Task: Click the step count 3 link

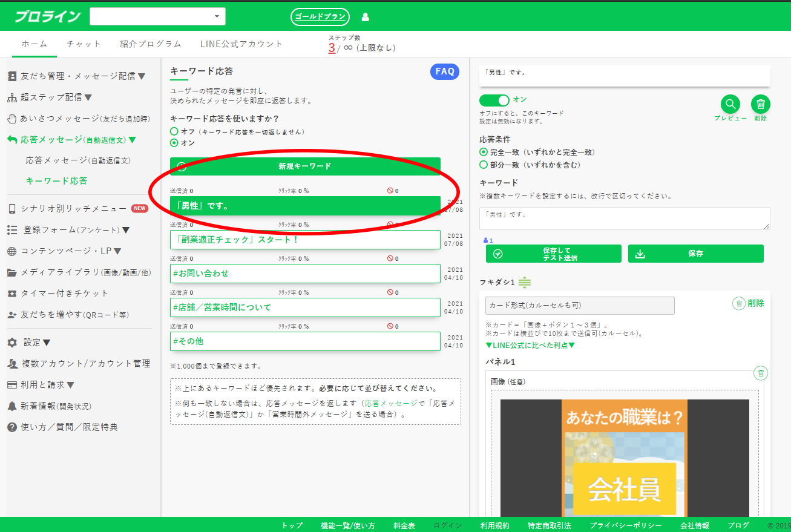Action: point(332,48)
